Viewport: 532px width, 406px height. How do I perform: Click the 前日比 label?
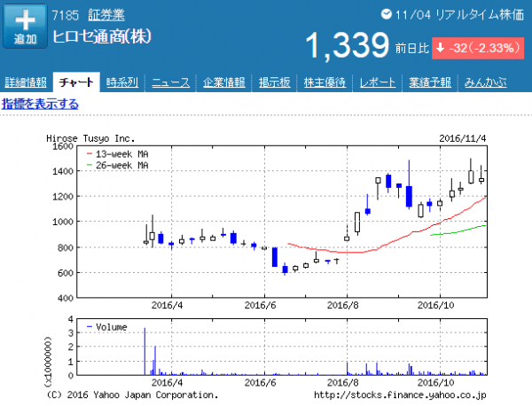(x=412, y=49)
